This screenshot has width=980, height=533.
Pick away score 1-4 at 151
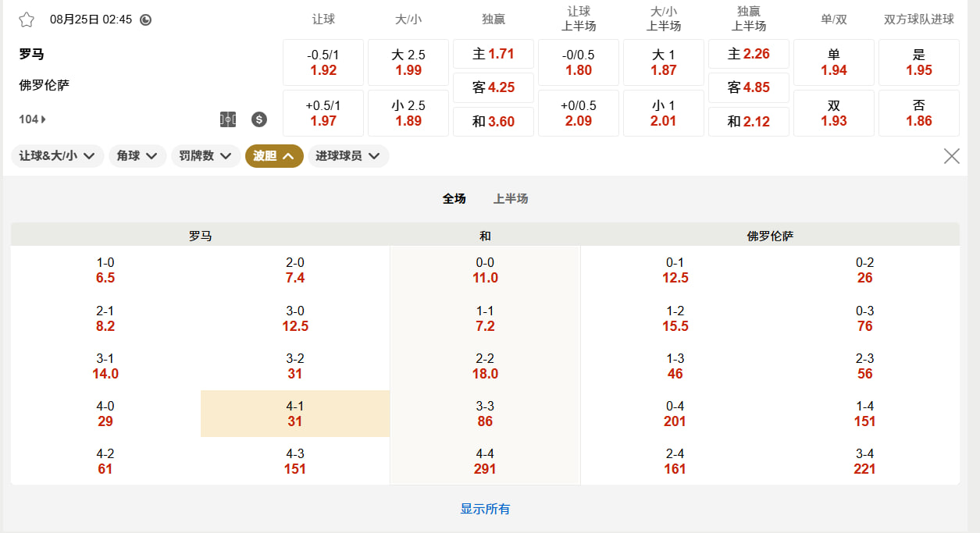tap(864, 414)
